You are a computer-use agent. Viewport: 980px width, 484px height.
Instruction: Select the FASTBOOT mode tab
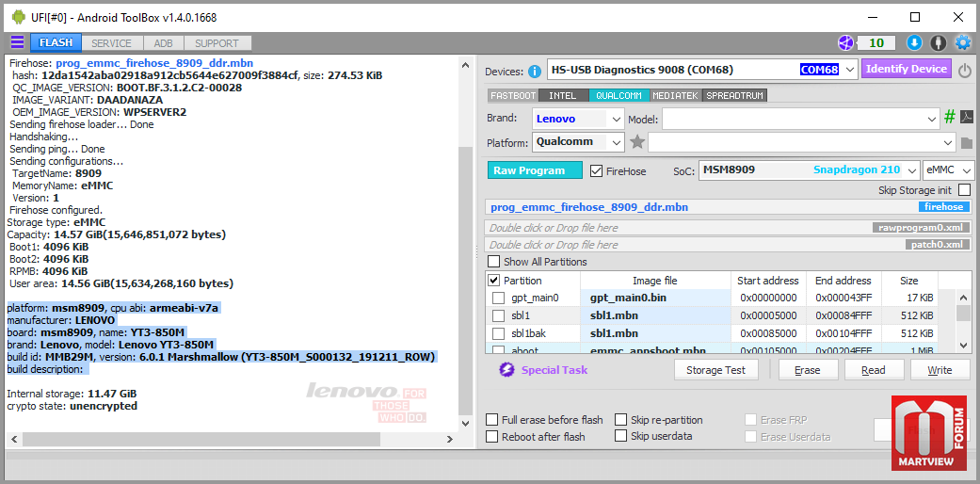click(x=513, y=96)
